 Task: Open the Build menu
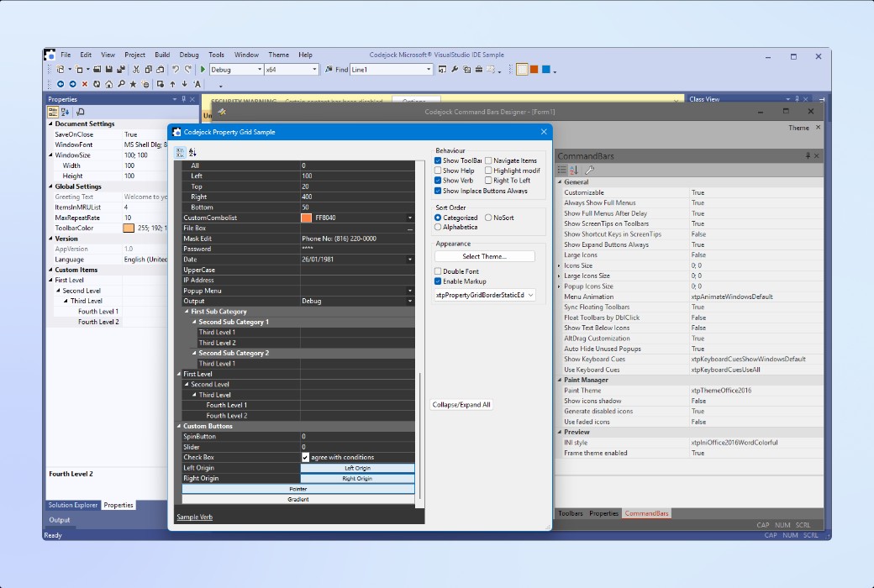(162, 55)
